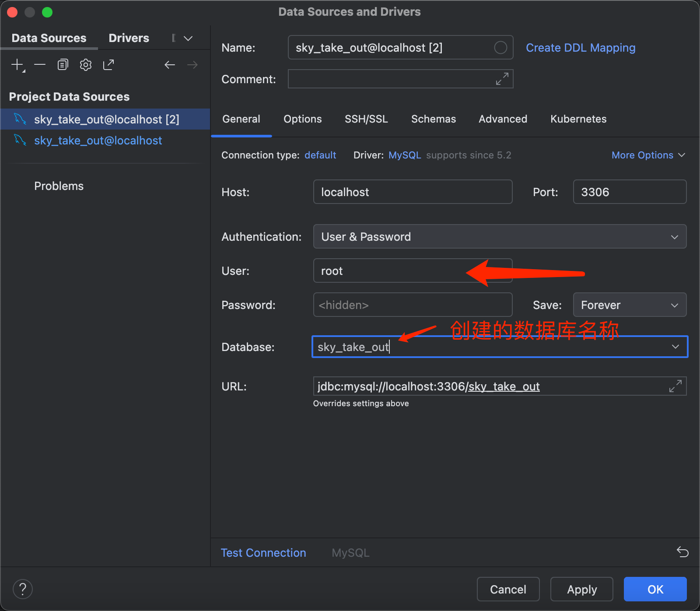Open the Options tab
The width and height of the screenshot is (700, 611).
(302, 119)
